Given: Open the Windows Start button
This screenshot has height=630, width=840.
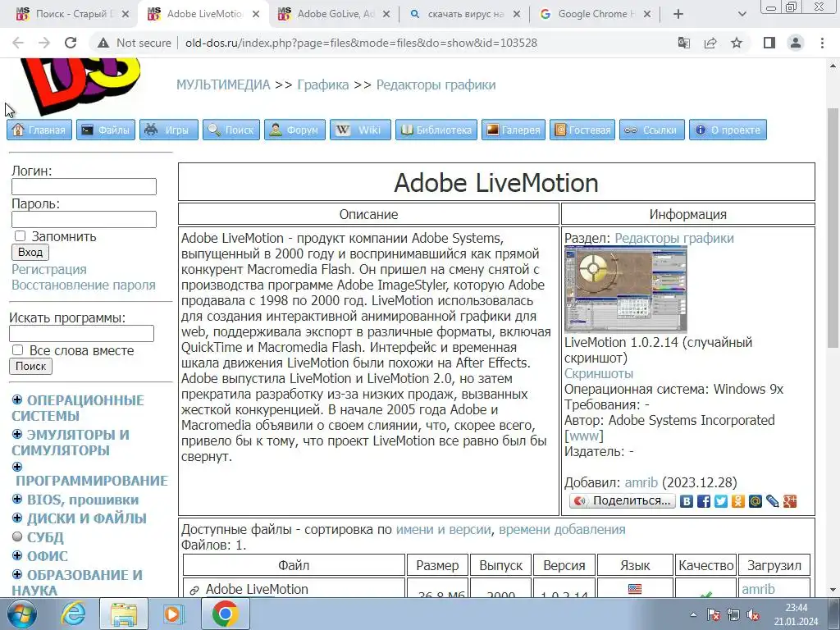Looking at the screenshot, I should (21, 614).
